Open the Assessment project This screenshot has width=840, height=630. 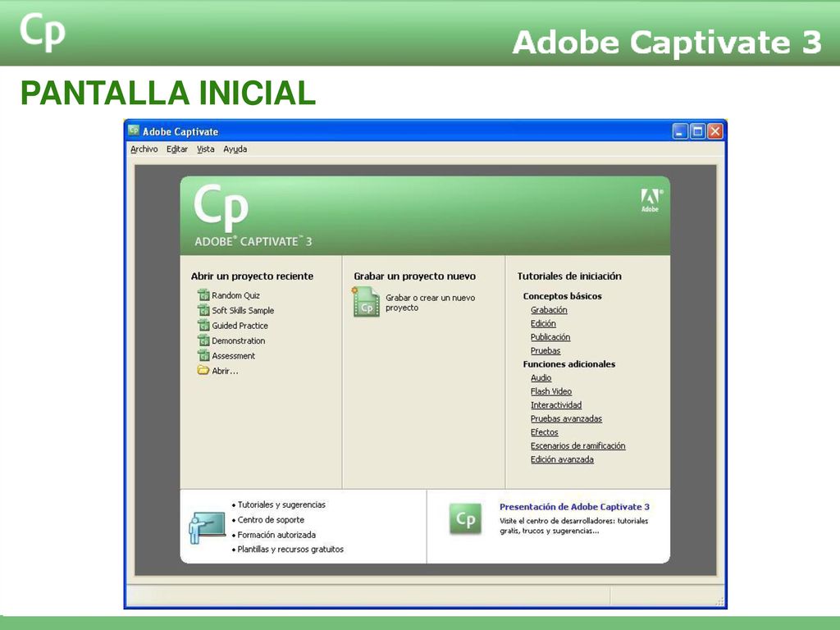[233, 356]
